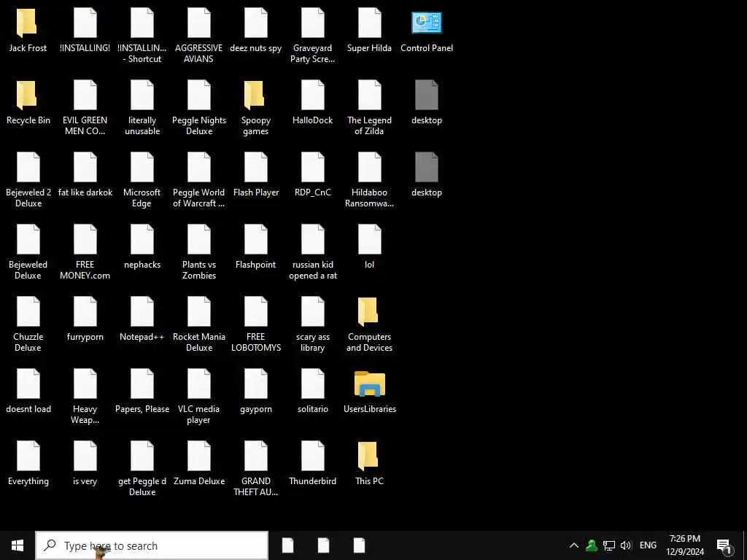This screenshot has height=560, width=747.
Task: Open the Spoopy games folder
Action: coord(255,96)
